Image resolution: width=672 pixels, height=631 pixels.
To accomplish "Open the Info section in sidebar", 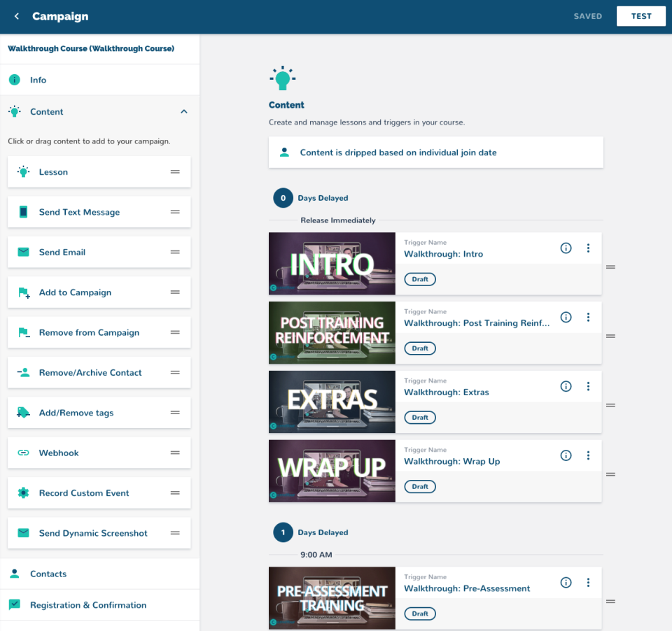I will click(x=100, y=80).
